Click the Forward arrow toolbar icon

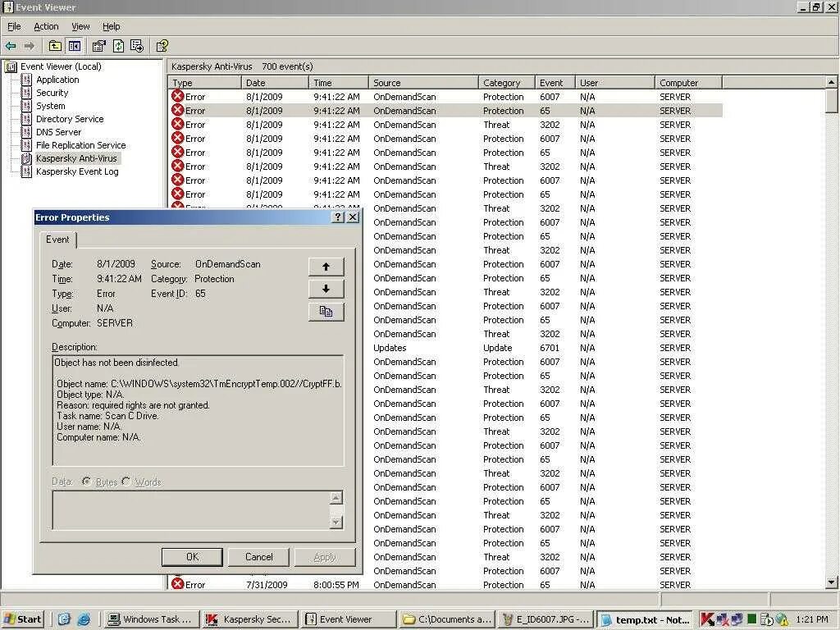30,46
